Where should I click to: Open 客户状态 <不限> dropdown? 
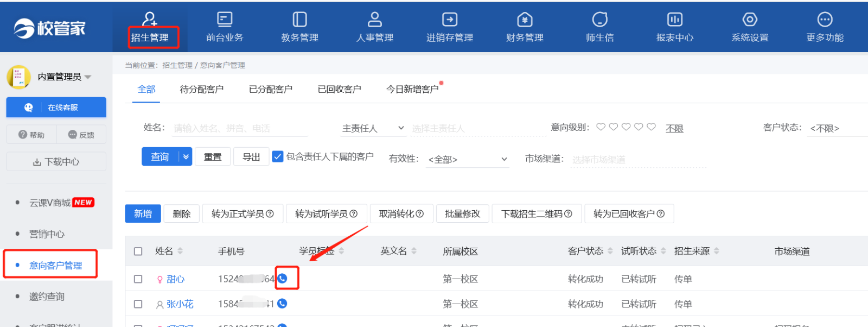[x=837, y=128]
